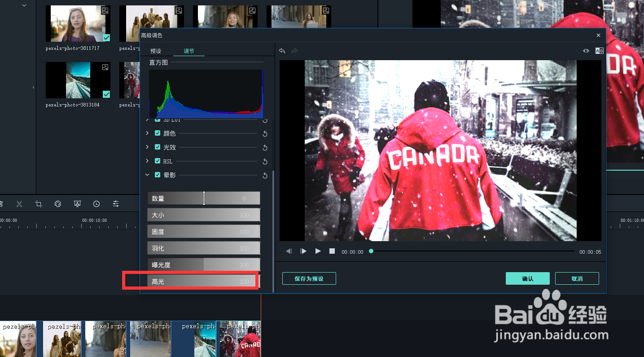Uncheck the 光效 checkbox
Image resolution: width=644 pixels, height=357 pixels.
click(158, 147)
